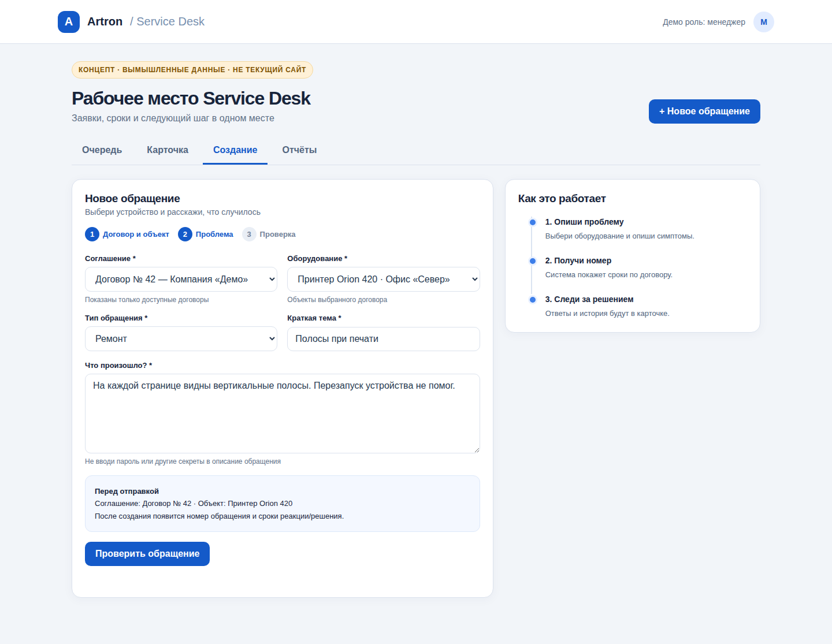Select the Создание tab

click(235, 150)
